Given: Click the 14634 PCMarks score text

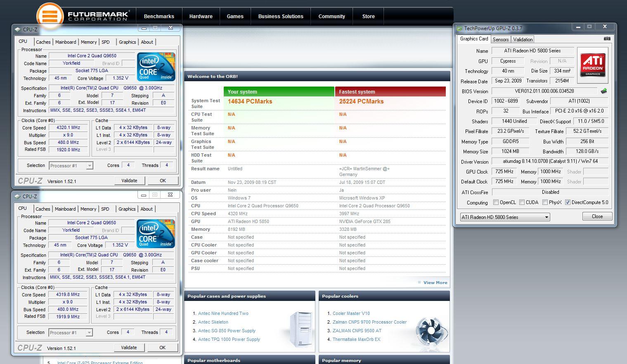Looking at the screenshot, I should tap(250, 101).
